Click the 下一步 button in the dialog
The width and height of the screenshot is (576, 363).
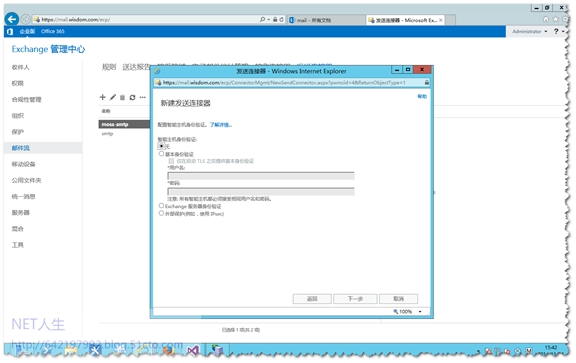pos(355,299)
